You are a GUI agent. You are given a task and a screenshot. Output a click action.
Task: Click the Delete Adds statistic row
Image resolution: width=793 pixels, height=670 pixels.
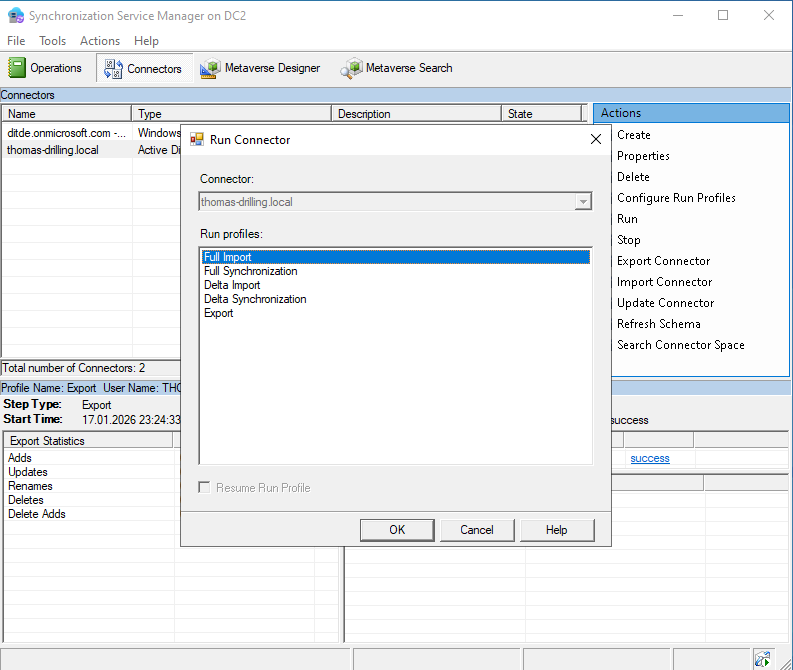pyautogui.click(x=91, y=514)
